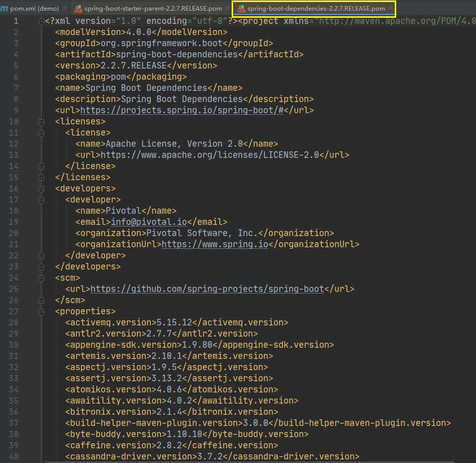
Task: Click atomikos.version value 4.0.6
Action: coord(169,389)
